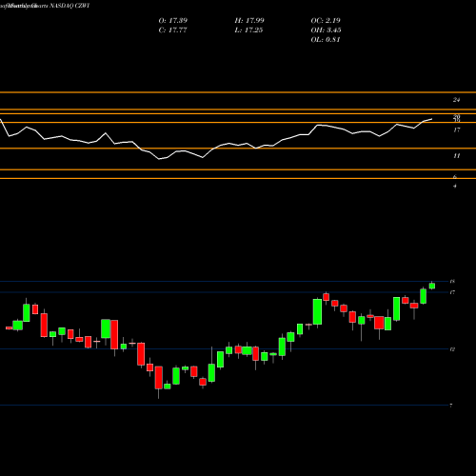Click the OC: 2.19 reading

[326, 21]
